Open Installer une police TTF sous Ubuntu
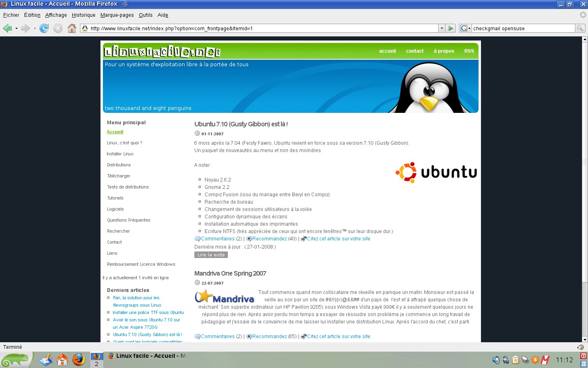 click(148, 312)
